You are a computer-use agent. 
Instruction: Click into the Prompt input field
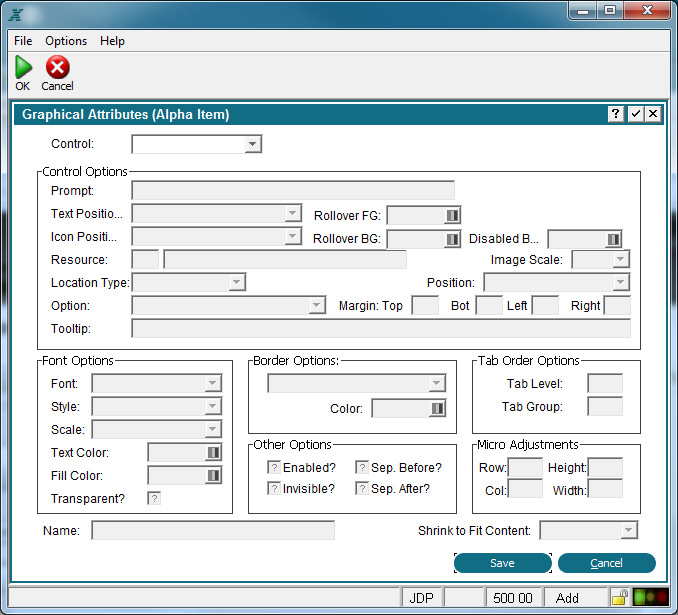[x=293, y=190]
